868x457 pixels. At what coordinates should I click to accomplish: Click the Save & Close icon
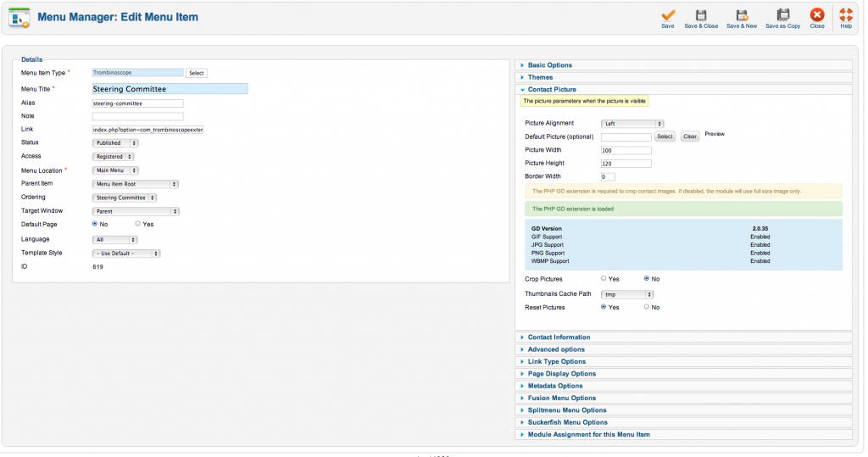[x=701, y=15]
